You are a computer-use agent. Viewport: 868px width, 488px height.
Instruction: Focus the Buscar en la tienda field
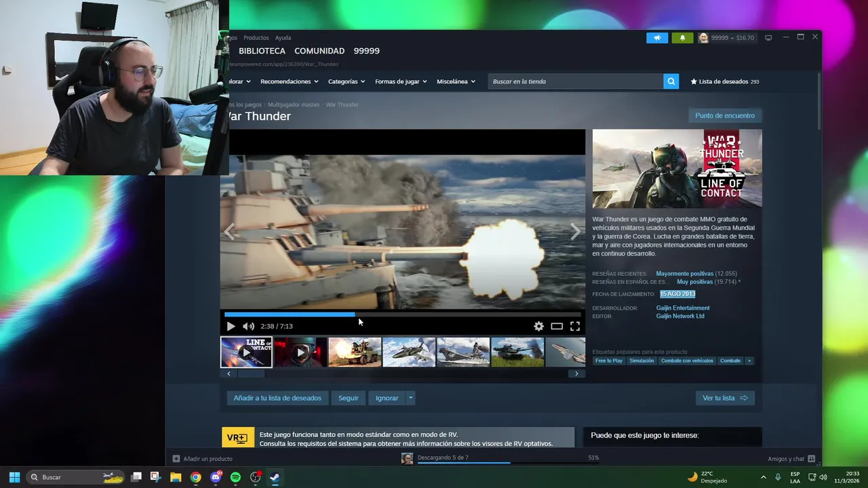[576, 81]
